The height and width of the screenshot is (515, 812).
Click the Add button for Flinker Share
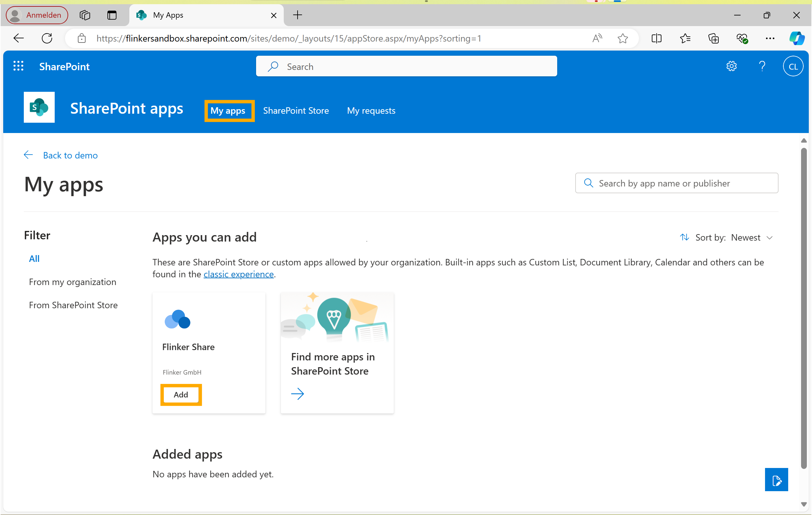click(180, 394)
